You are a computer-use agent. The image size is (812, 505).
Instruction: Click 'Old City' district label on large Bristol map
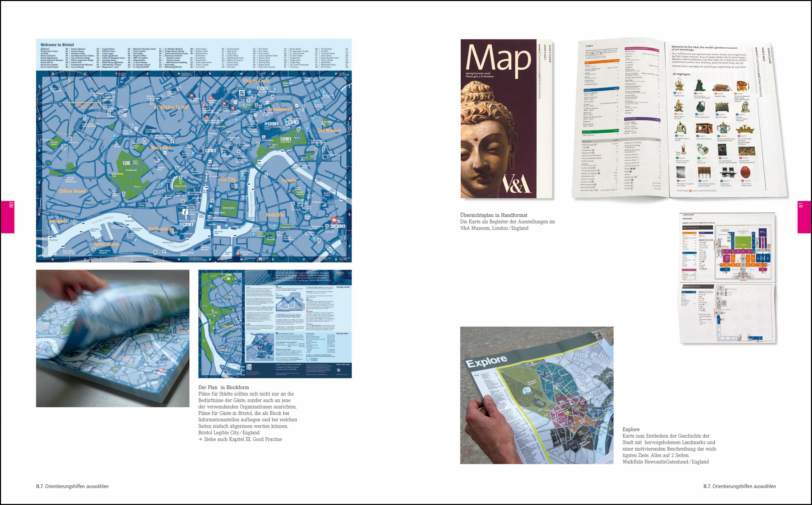[x=227, y=179]
